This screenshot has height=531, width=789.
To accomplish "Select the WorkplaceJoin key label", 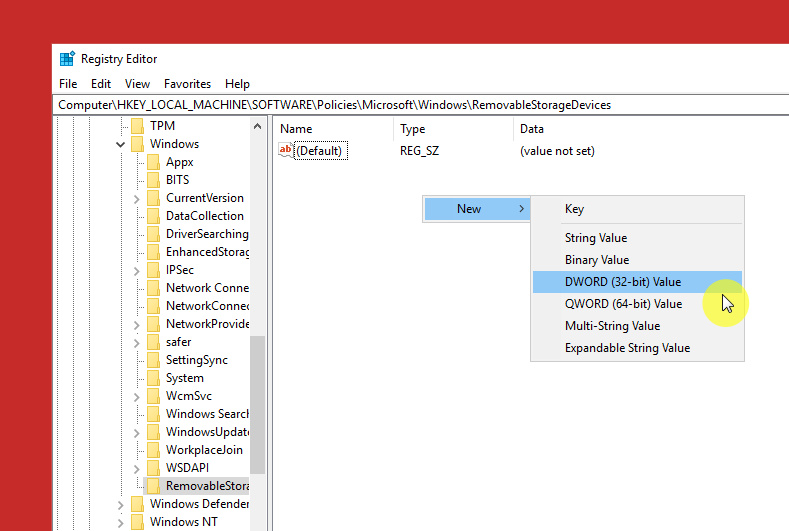I will (x=204, y=450).
